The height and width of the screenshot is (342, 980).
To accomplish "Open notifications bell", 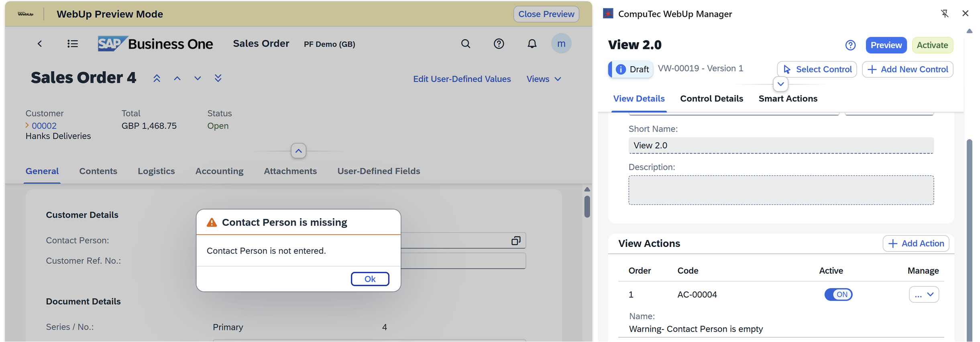I will [x=532, y=44].
